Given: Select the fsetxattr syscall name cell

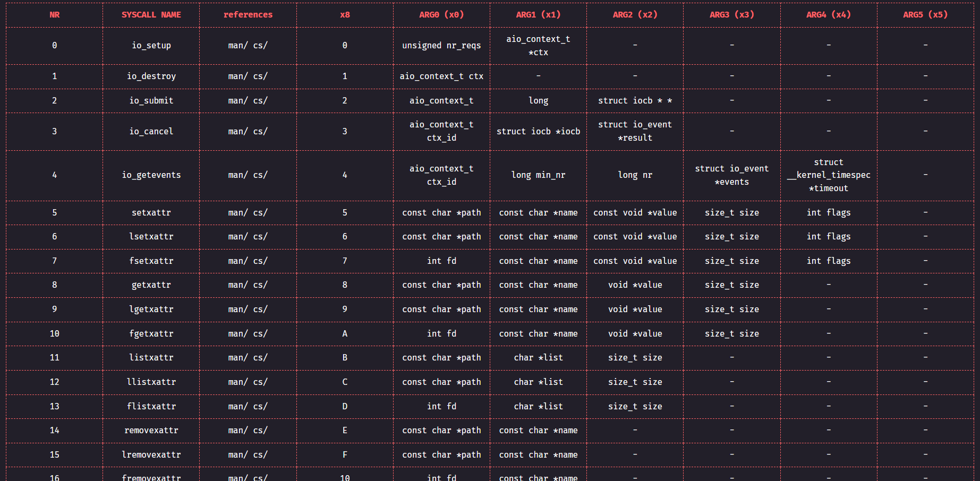Looking at the screenshot, I should point(151,261).
